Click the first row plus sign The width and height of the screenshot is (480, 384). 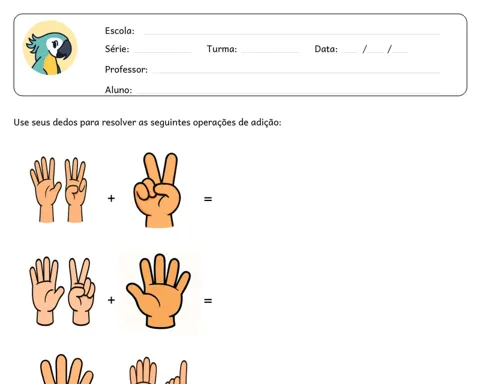coord(111,199)
